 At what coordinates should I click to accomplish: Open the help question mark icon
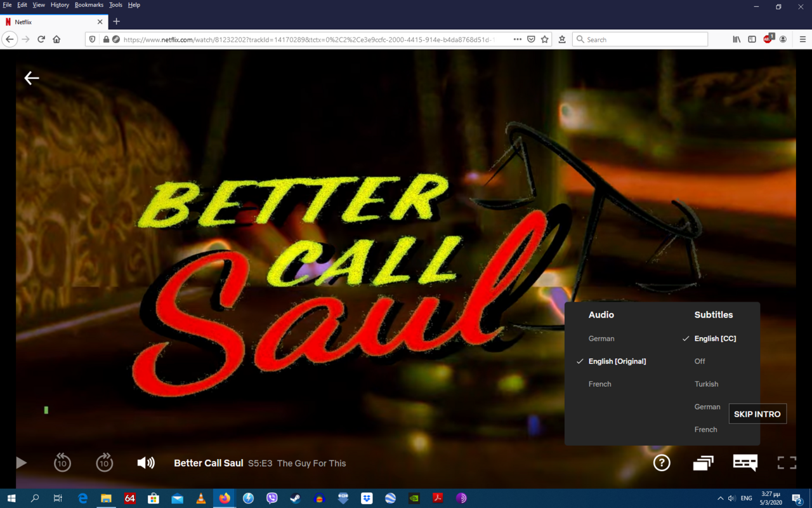tap(662, 463)
